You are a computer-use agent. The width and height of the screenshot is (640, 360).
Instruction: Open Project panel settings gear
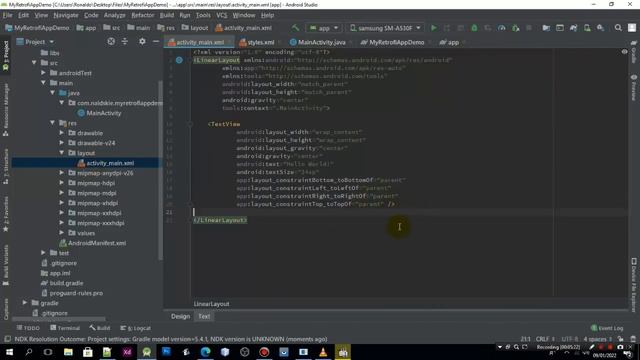coord(142,42)
